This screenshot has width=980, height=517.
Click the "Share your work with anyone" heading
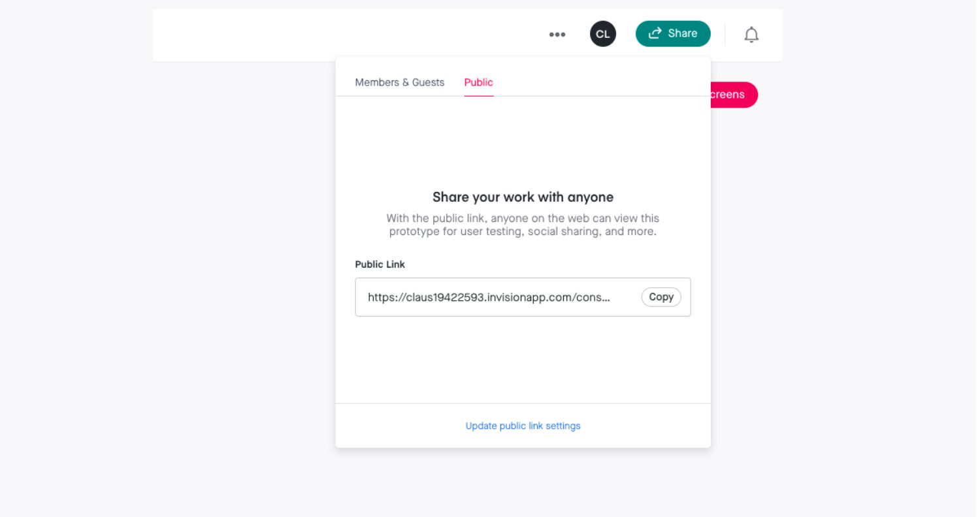point(523,197)
